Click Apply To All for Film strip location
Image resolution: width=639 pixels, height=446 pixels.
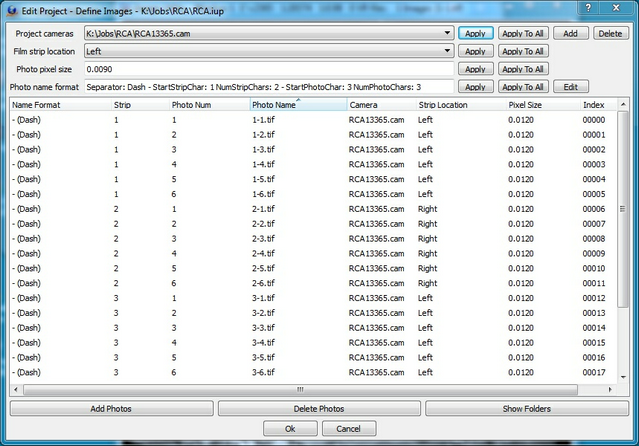pos(523,51)
